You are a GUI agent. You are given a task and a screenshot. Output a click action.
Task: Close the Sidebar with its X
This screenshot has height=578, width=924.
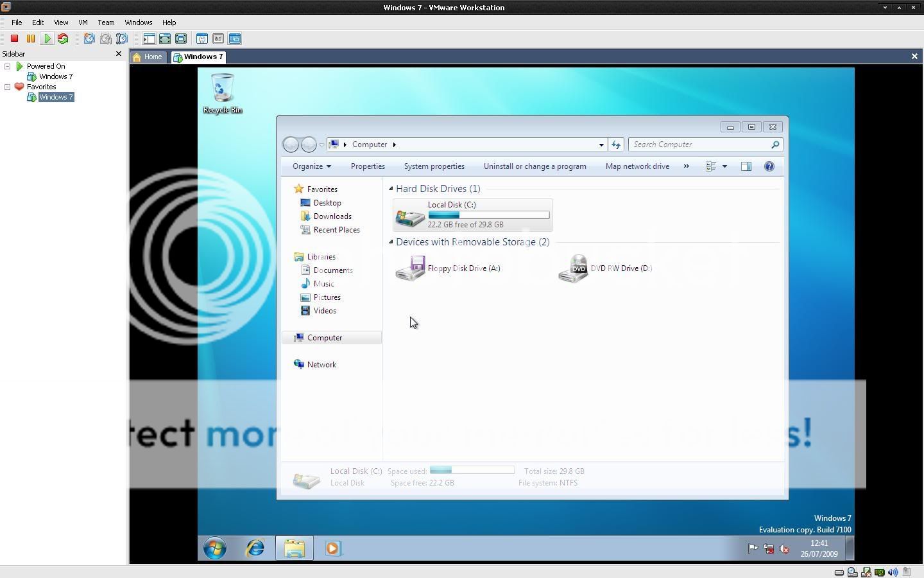pos(119,54)
